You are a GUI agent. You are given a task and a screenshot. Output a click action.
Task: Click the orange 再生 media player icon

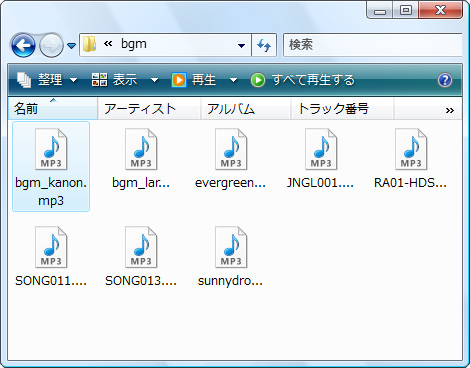pos(179,80)
